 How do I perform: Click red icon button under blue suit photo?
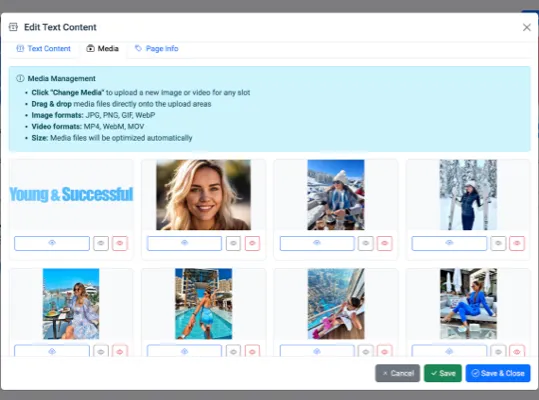point(517,351)
